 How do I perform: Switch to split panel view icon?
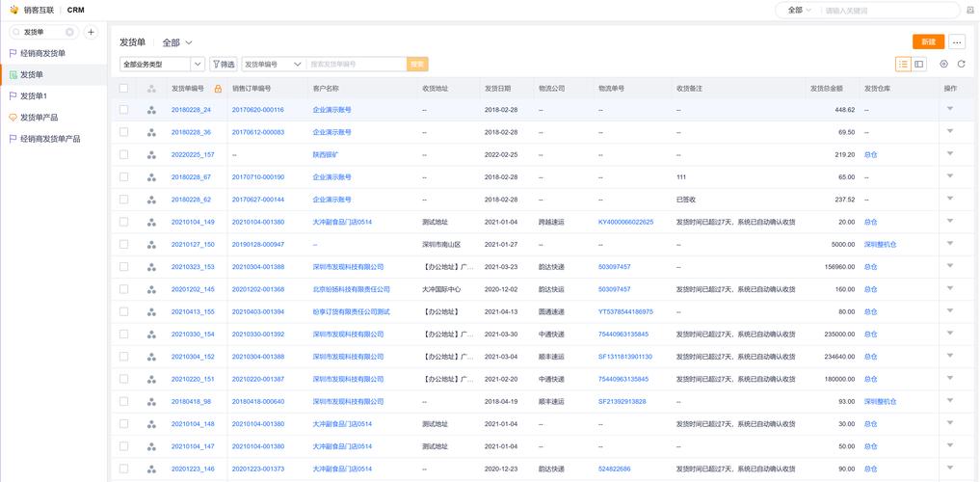pyautogui.click(x=918, y=64)
